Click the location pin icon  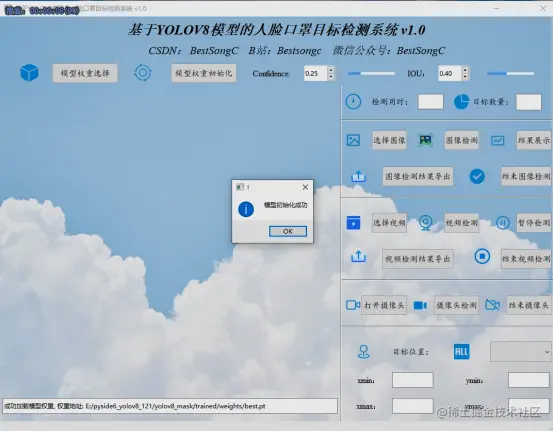pyautogui.click(x=364, y=352)
